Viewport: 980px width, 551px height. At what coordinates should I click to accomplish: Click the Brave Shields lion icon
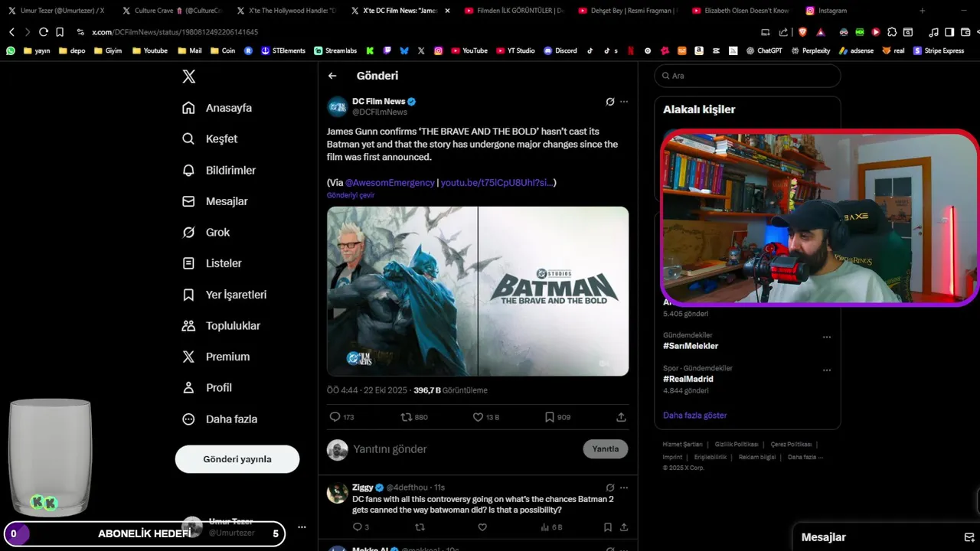click(802, 32)
